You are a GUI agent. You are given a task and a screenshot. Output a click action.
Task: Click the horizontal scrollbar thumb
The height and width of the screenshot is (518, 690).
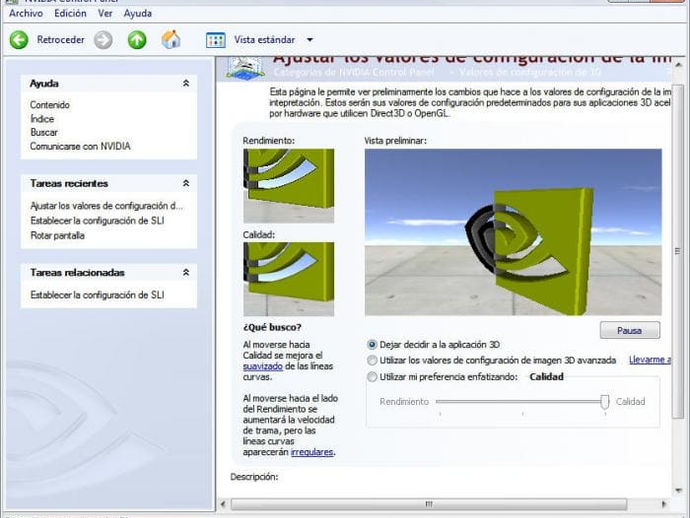(x=429, y=504)
